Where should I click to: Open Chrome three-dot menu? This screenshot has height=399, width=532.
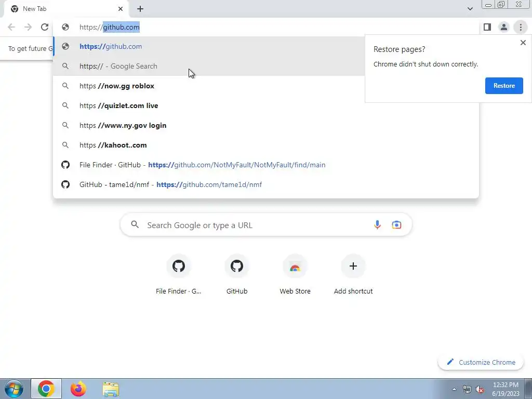coord(521,27)
